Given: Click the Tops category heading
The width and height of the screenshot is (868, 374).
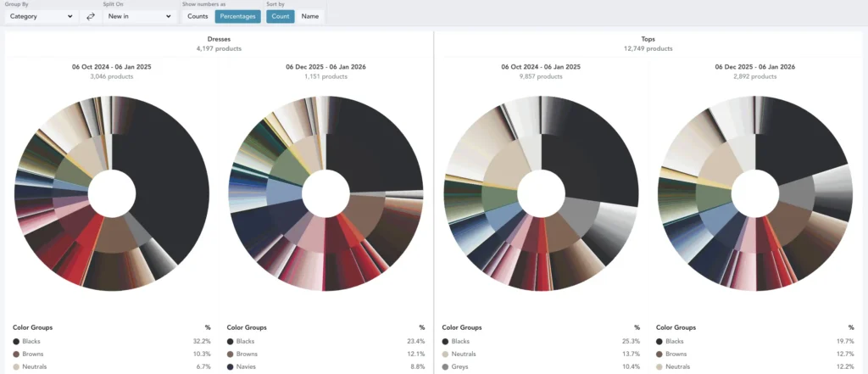Looking at the screenshot, I should coord(648,39).
